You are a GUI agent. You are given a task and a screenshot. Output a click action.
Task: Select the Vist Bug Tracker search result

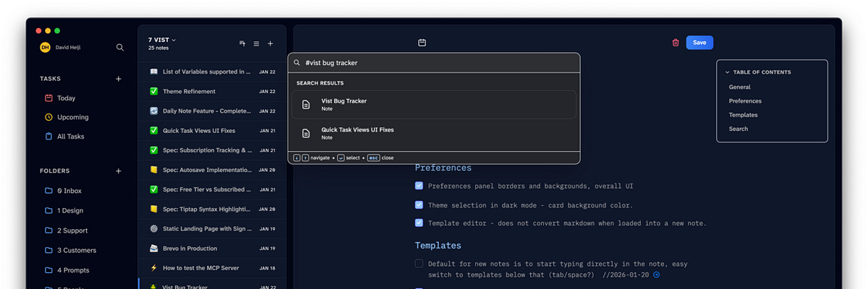[434, 105]
